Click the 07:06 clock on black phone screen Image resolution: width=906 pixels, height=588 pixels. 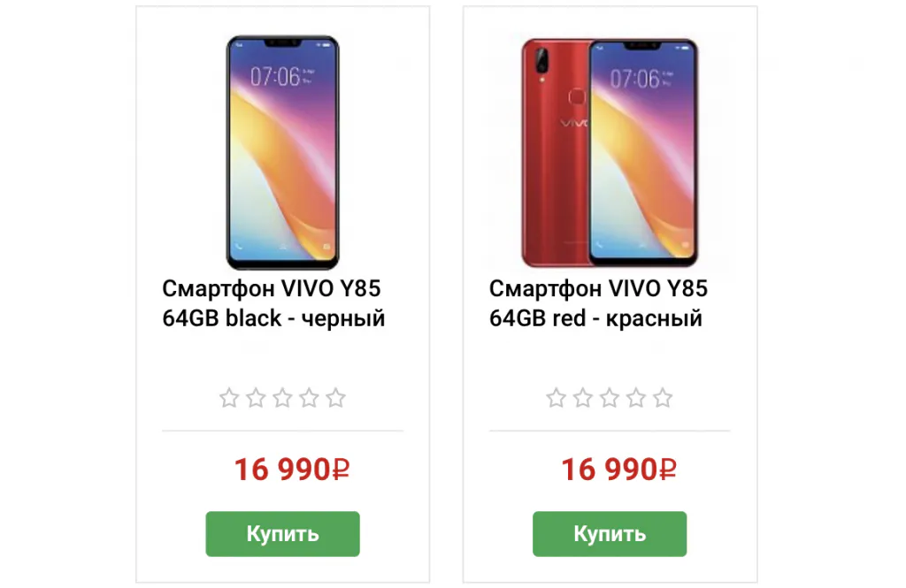tap(275, 76)
